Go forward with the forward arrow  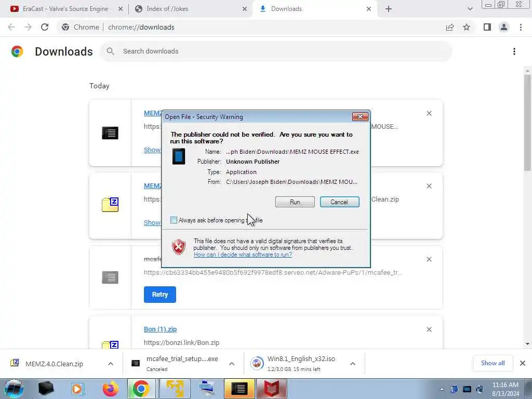coord(28,27)
